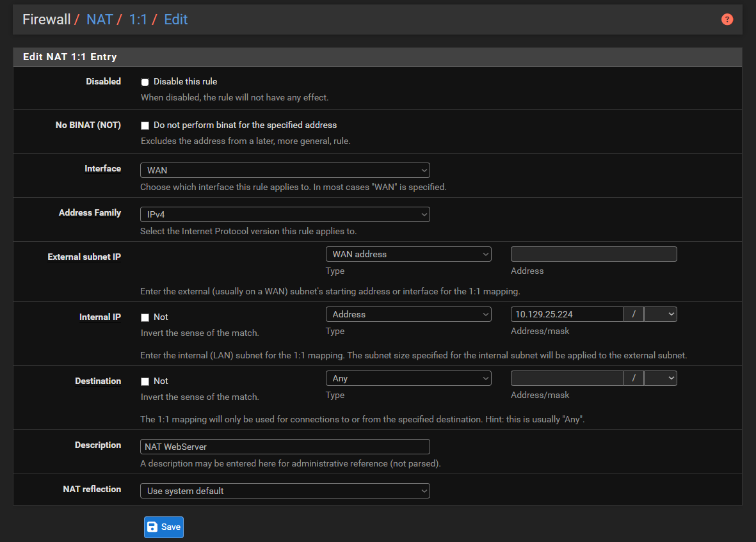Open the Internal IP subnet mask dropdown
This screenshot has width=756, height=542.
coord(660,314)
